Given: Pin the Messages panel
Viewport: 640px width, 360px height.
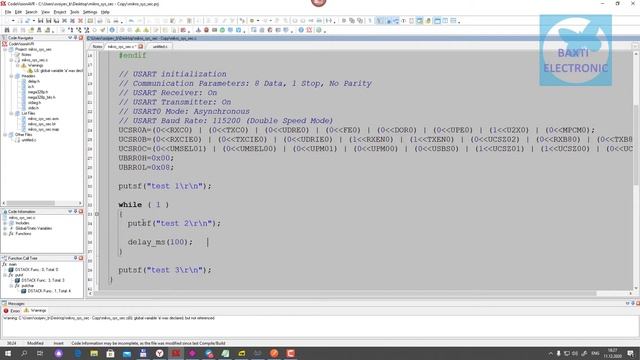Looking at the screenshot, I should pos(633,303).
